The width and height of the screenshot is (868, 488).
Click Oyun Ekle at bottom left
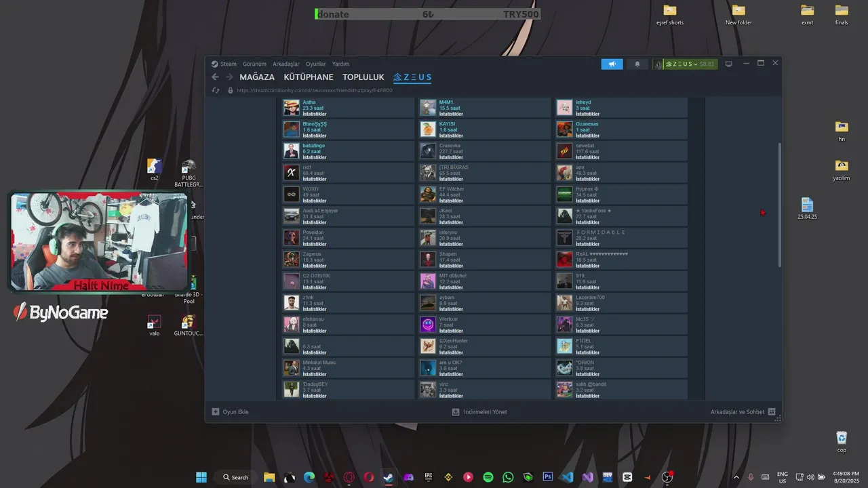[231, 411]
